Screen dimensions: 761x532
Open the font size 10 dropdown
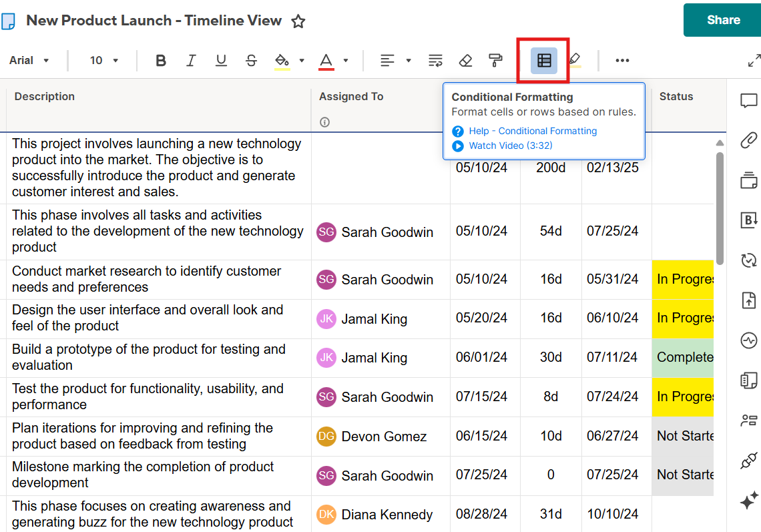click(x=103, y=61)
